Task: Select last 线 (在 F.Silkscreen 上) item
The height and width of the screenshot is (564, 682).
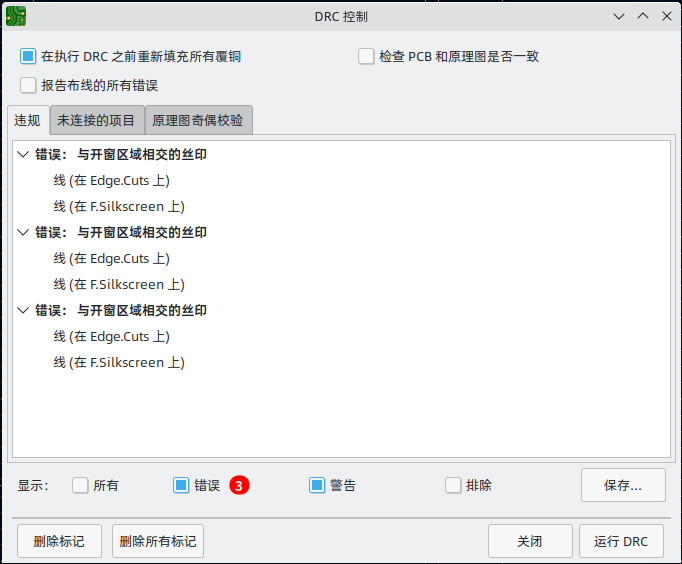Action: (119, 363)
